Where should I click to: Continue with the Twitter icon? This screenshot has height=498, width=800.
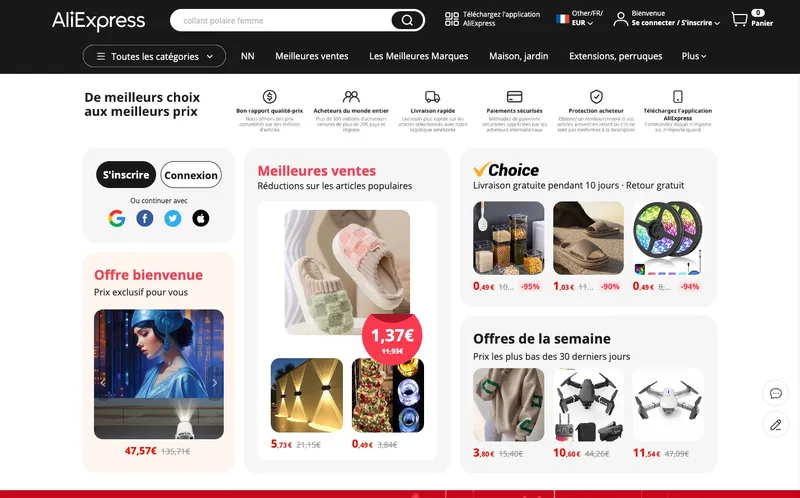coord(172,218)
